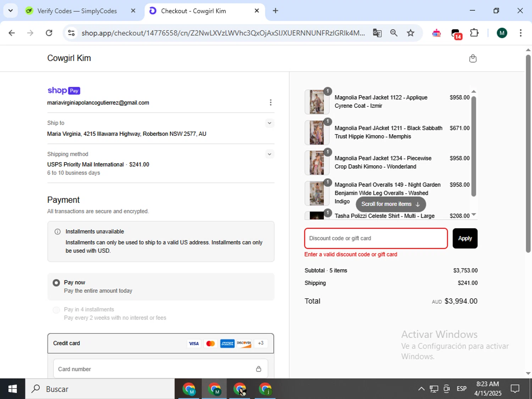Image resolution: width=532 pixels, height=399 pixels.
Task: Click Magnolia Pearl JAcket 1211 thumbnail
Action: tap(317, 132)
